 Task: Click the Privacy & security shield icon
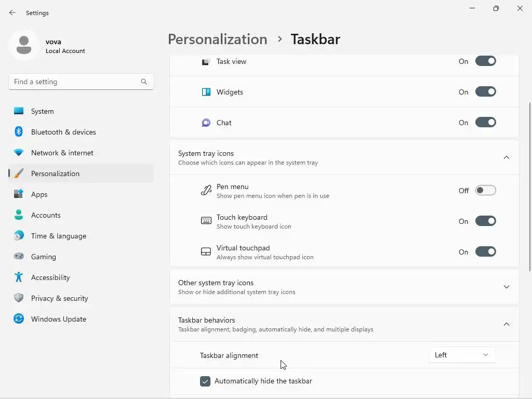pos(19,298)
